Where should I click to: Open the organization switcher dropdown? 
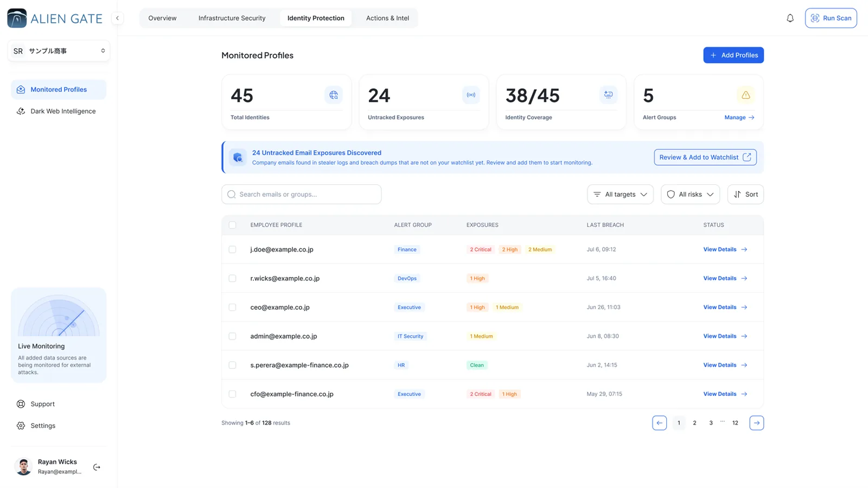pos(59,51)
